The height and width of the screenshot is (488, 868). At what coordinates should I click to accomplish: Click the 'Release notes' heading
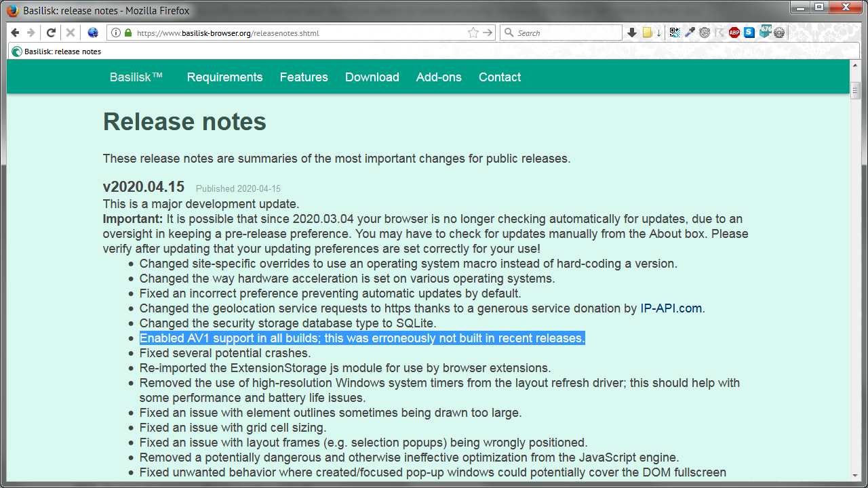point(184,122)
